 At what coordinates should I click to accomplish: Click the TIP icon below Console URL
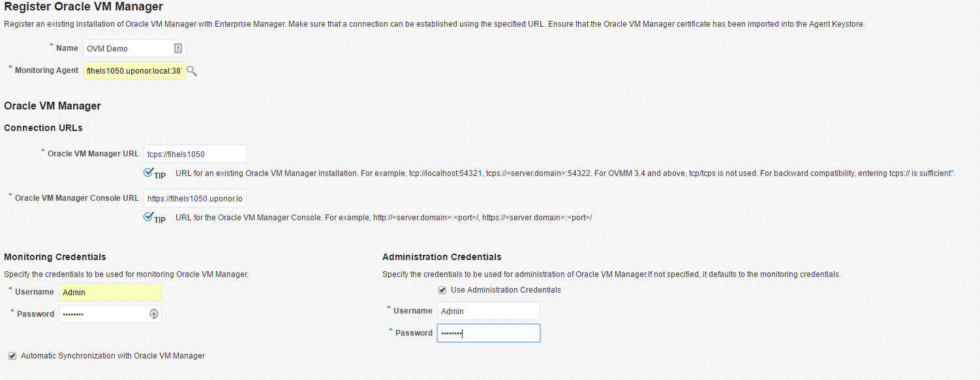tap(155, 218)
